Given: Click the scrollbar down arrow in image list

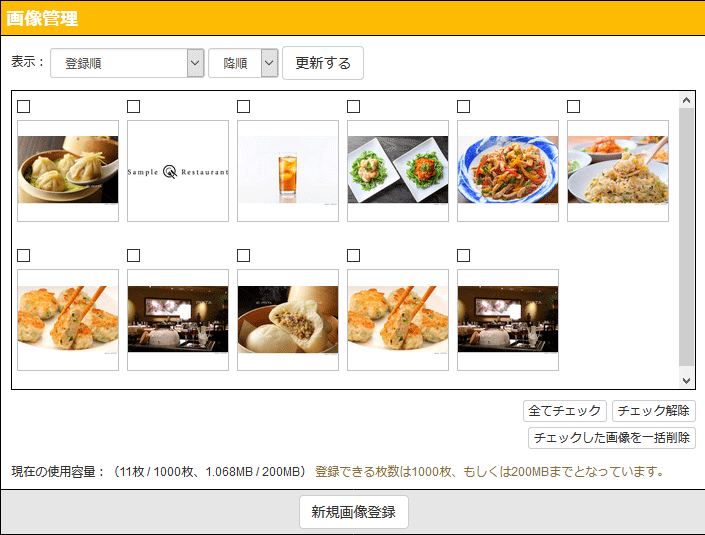Looking at the screenshot, I should tap(686, 380).
